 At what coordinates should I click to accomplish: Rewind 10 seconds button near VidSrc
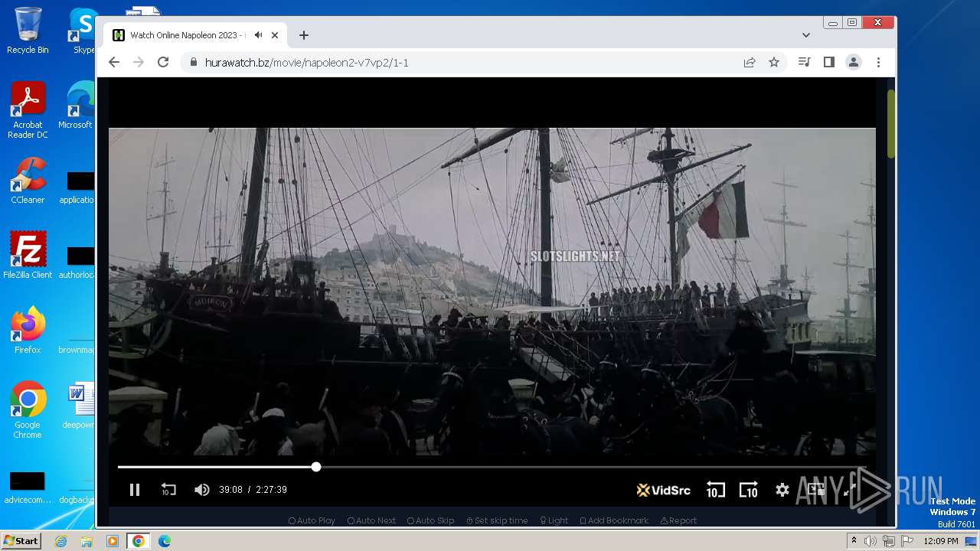[715, 490]
